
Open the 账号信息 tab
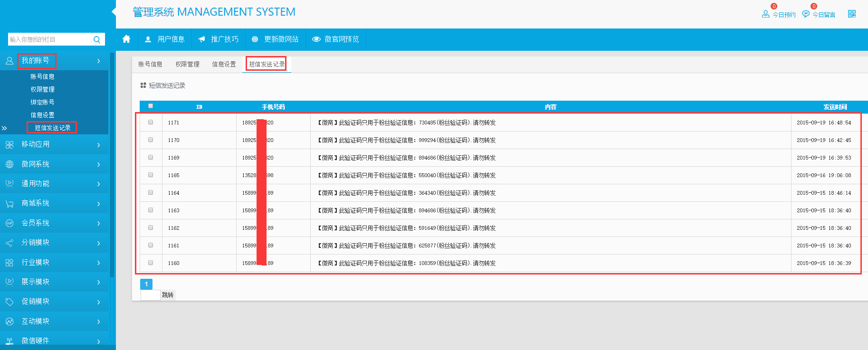coord(150,64)
